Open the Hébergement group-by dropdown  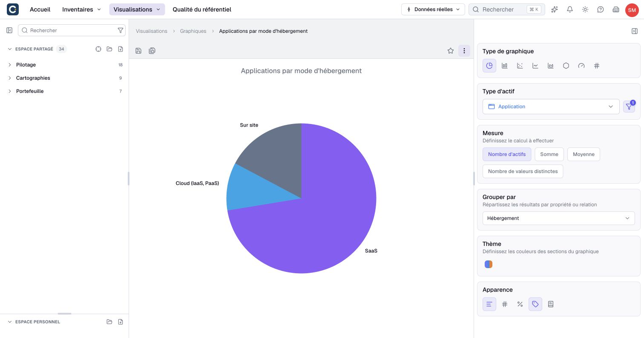[558, 218]
